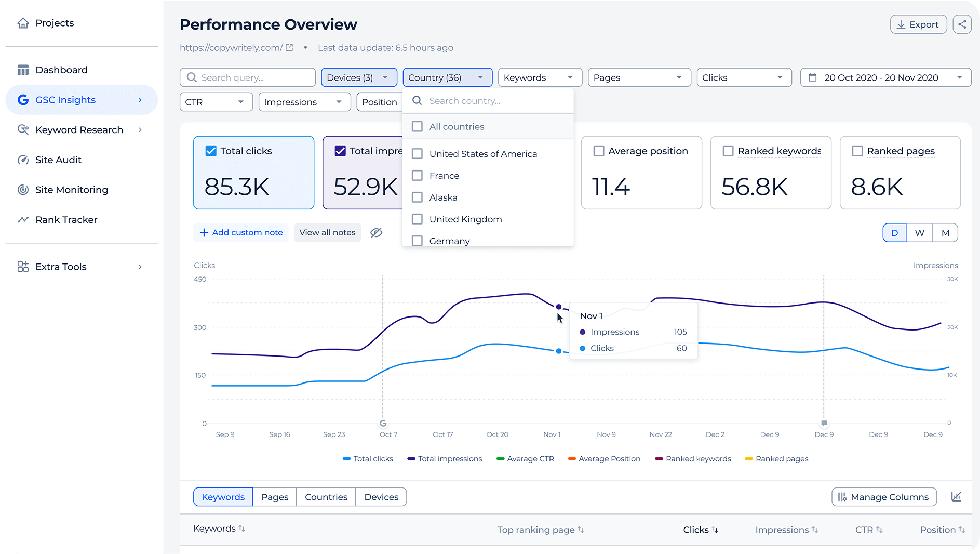The image size is (980, 554).
Task: Open the Position filter dropdown
Action: (x=380, y=102)
